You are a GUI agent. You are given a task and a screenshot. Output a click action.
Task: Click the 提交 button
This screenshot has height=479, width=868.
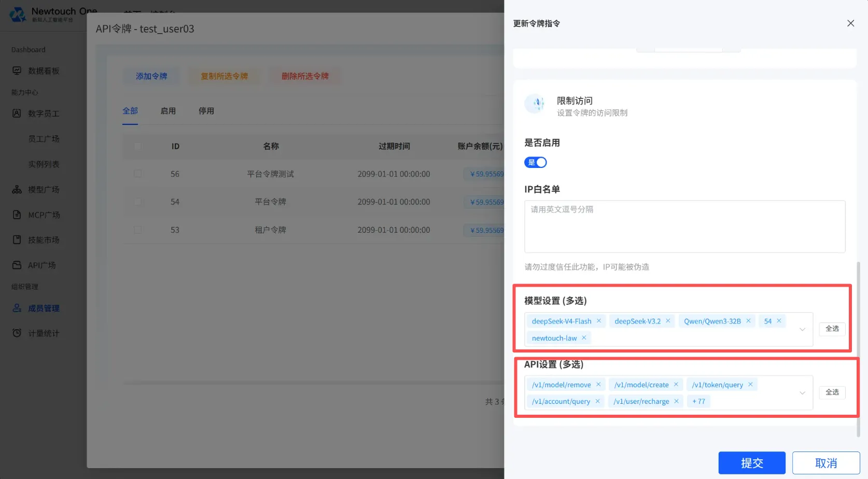(752, 463)
